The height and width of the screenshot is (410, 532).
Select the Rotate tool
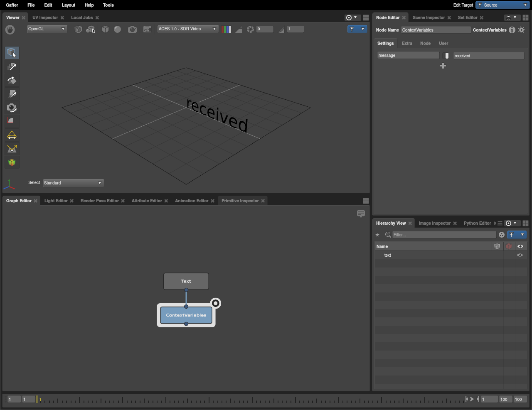12,80
